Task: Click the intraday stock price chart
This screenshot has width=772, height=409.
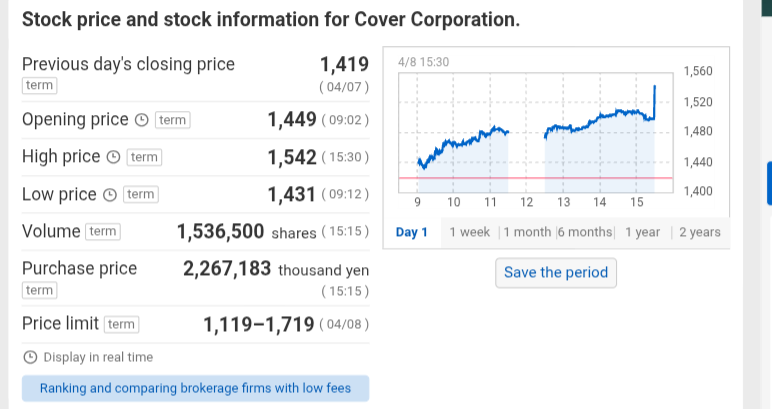Action: click(536, 133)
